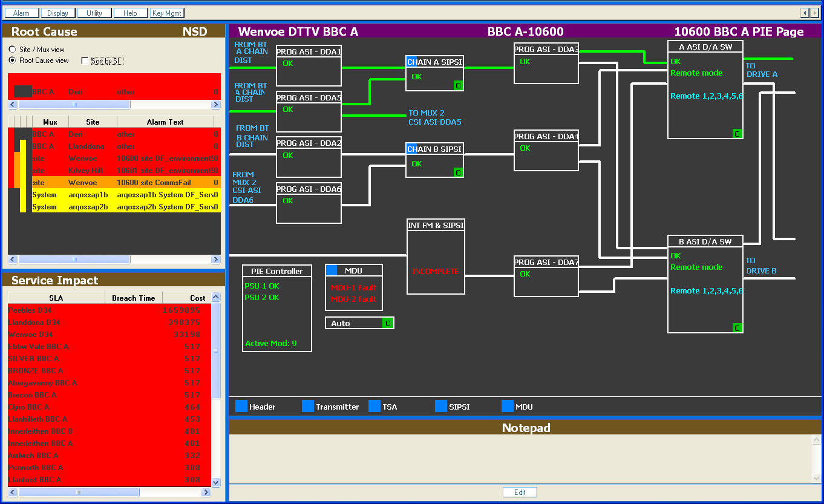
Task: Click Service Impact list scroll up arrow
Action: point(216,298)
